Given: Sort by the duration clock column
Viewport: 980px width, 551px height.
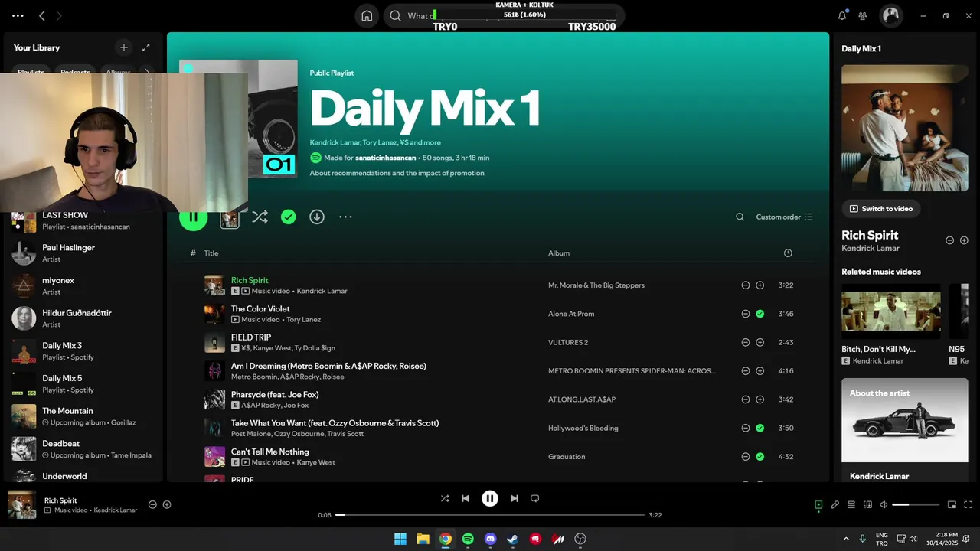Looking at the screenshot, I should coord(788,253).
